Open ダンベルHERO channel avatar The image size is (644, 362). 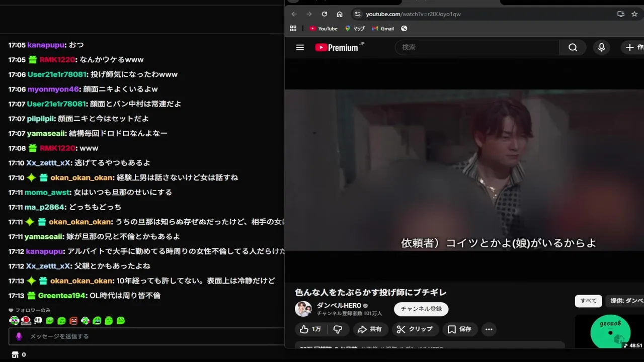point(303,309)
